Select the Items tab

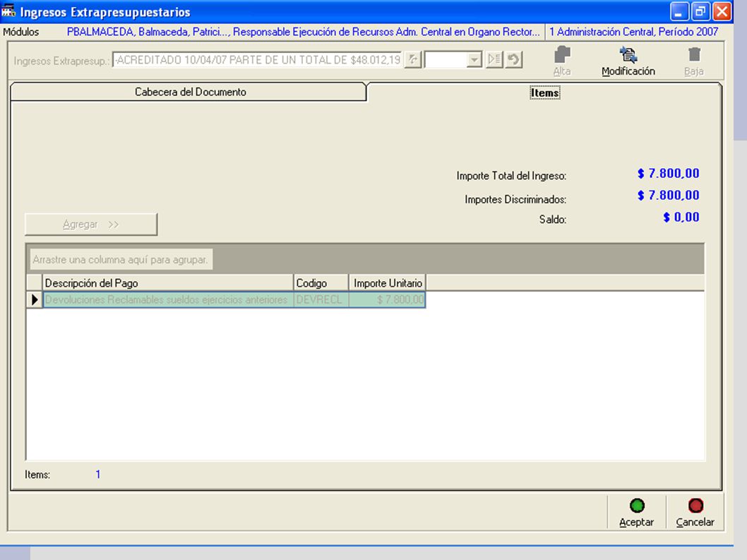(x=545, y=93)
